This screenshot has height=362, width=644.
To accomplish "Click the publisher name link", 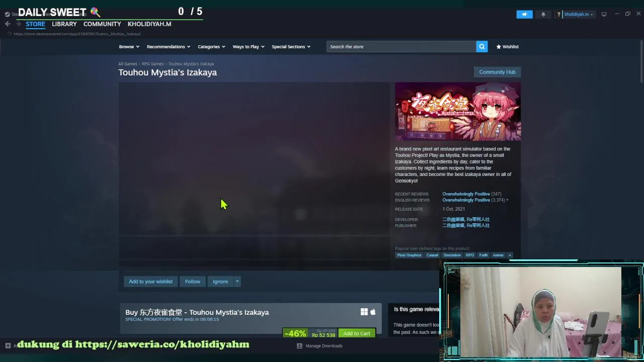I will click(466, 225).
